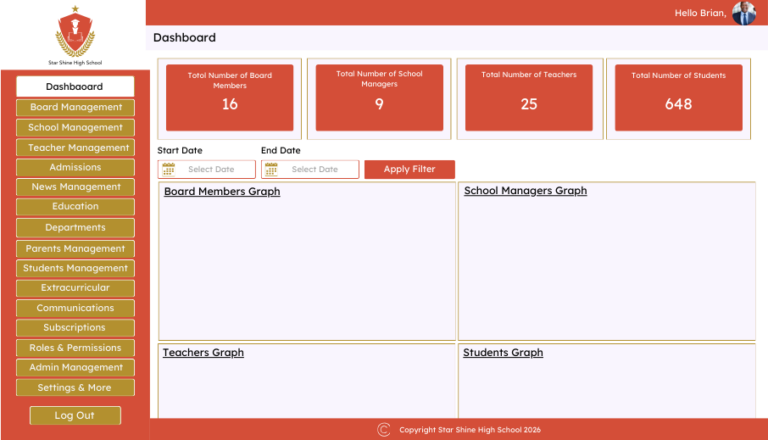Click the Star Shine High School logo
The width and height of the screenshot is (768, 440).
[x=74, y=32]
